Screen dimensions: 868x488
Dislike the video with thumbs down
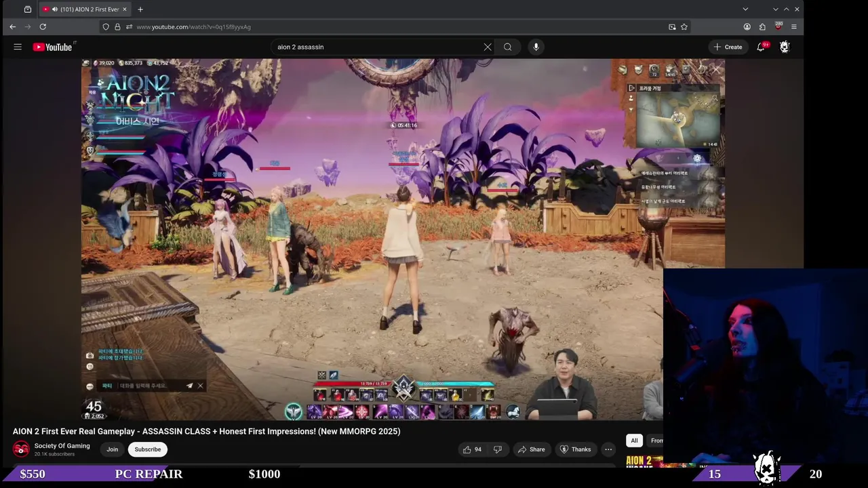(498, 449)
